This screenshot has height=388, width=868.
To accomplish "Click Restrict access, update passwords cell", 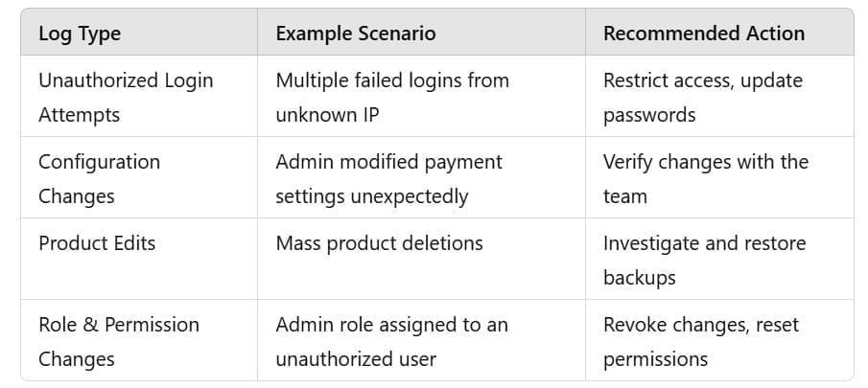I will (719, 96).
